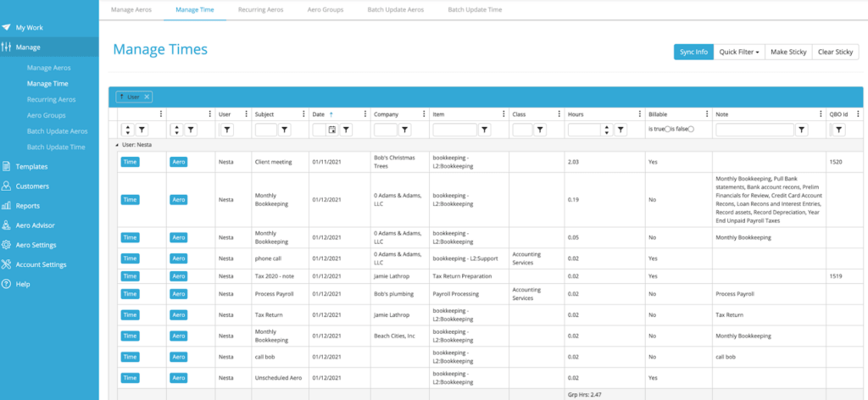868x400 pixels.
Task: Click the filter funnel for Item column
Action: tap(484, 130)
